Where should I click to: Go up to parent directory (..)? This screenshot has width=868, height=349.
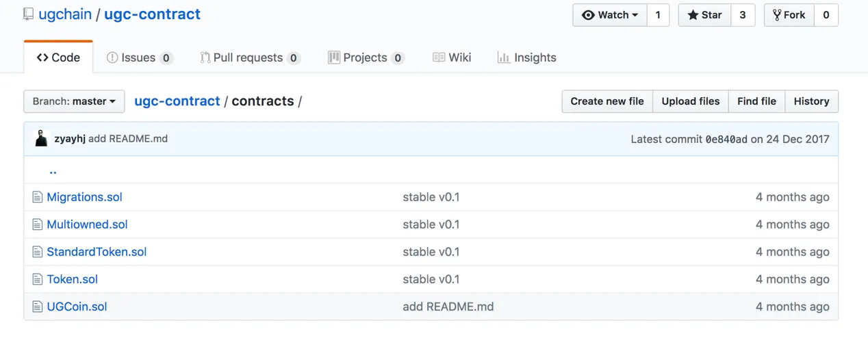(53, 170)
